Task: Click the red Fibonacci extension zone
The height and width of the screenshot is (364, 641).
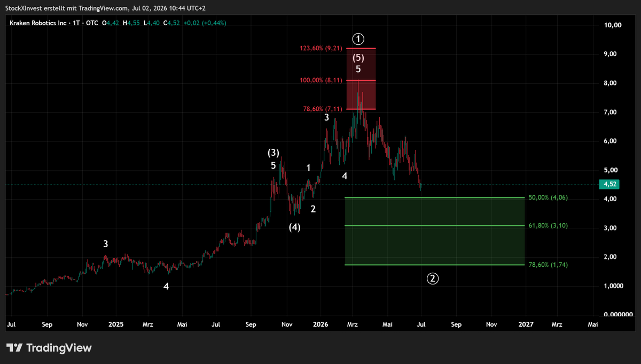Action: pyautogui.click(x=361, y=79)
